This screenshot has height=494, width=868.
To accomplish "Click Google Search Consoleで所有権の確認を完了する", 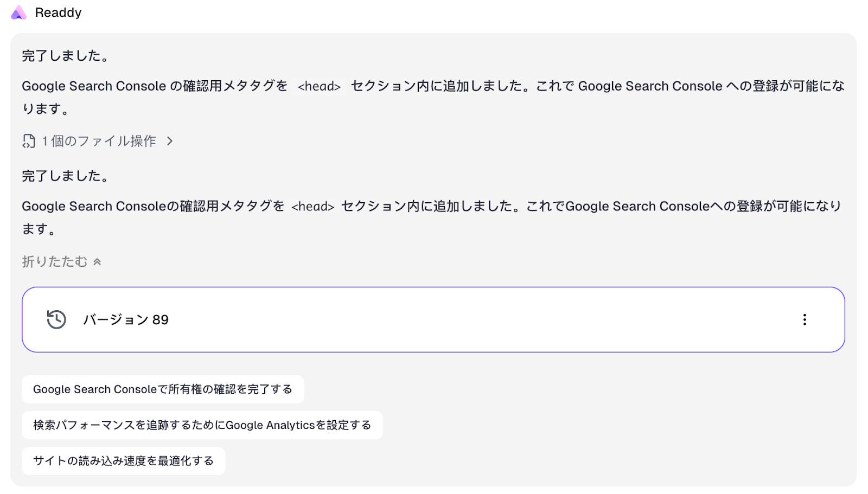I will 162,389.
